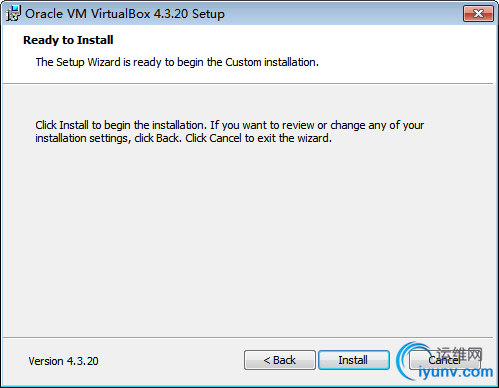The height and width of the screenshot is (388, 499).
Task: Start installation with the Install button
Action: [354, 360]
